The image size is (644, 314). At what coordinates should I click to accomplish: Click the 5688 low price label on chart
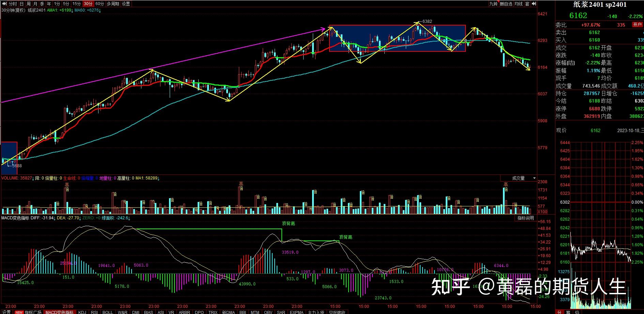coord(17,166)
